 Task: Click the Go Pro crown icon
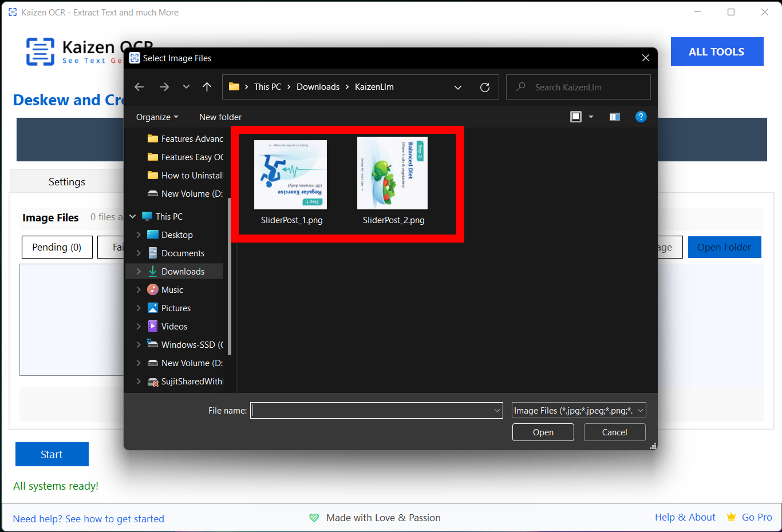point(731,517)
